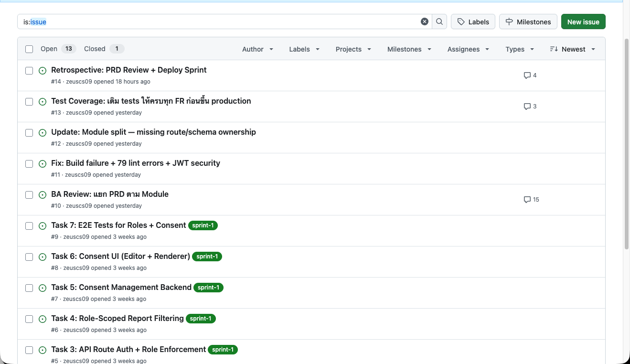The image size is (630, 364).
Task: Check the checkbox for Task 5 Consent Management Backend
Action: click(x=29, y=288)
